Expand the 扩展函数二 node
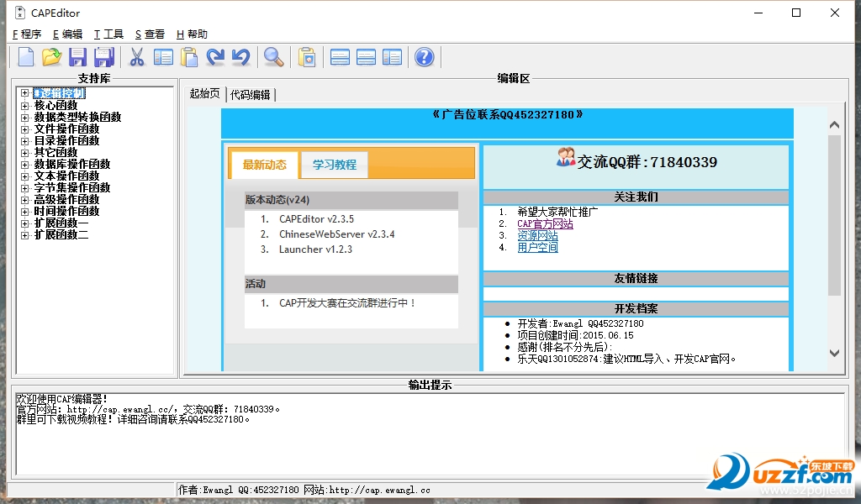 (x=24, y=235)
